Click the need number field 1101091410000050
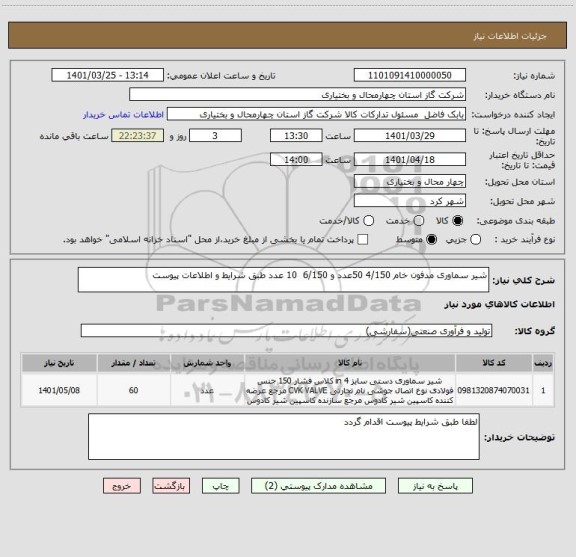The width and height of the screenshot is (576, 557). tap(410, 75)
